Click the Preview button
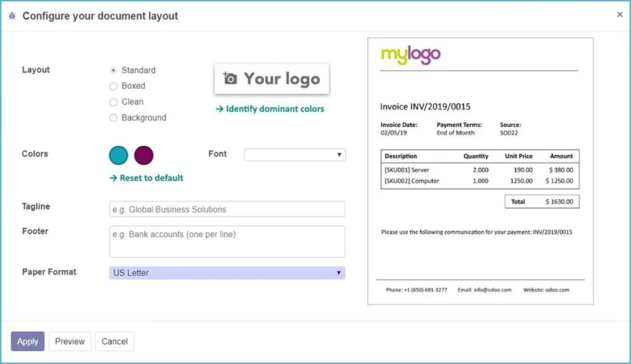631x364 pixels. click(70, 342)
